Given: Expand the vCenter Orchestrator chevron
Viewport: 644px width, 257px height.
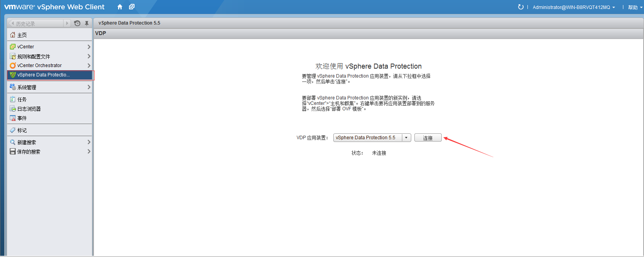Looking at the screenshot, I should 89,66.
